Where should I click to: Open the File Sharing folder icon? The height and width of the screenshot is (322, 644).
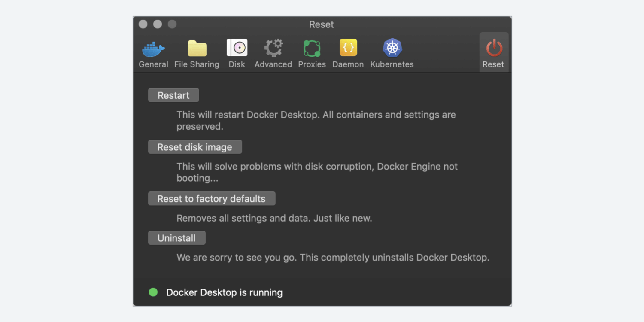pyautogui.click(x=197, y=49)
